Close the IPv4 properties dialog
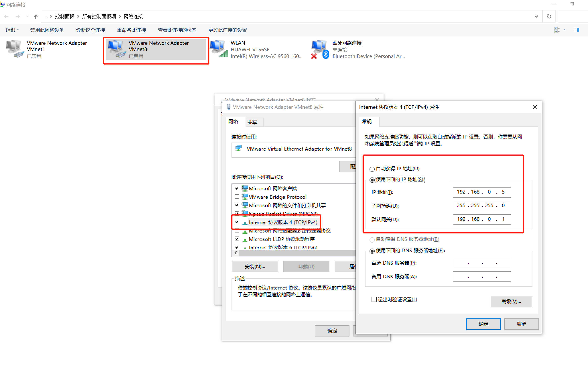The height and width of the screenshot is (365, 588). tap(535, 107)
